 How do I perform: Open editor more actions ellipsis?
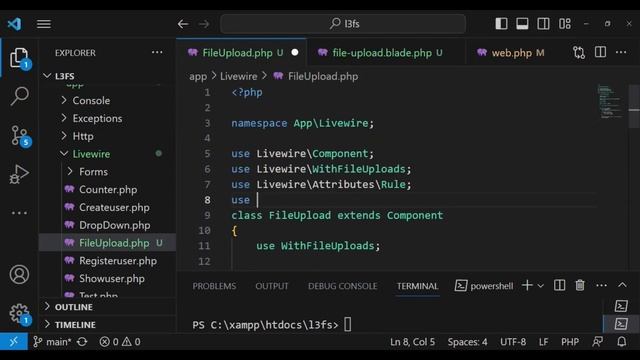[621, 52]
